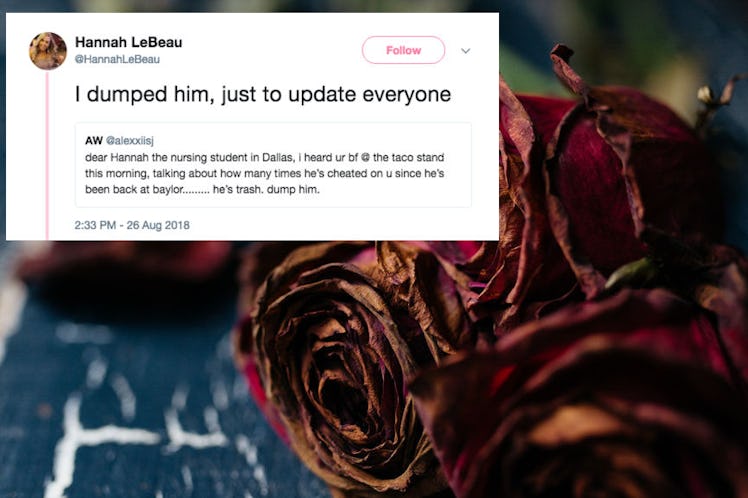Select the 'I dumped him' tweet text

(263, 94)
